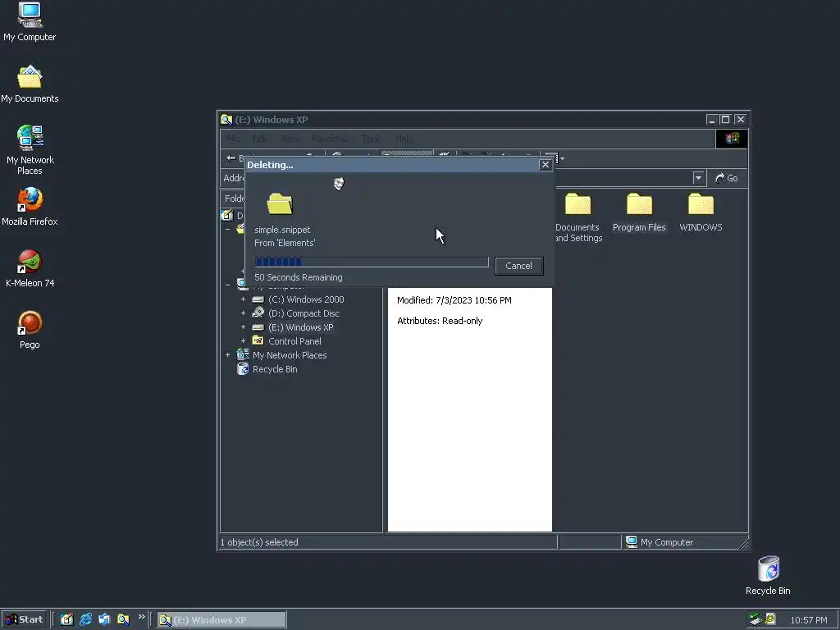Click 'Modified: 7/3/2023 10:56 PM' text
840x630 pixels.
[454, 300]
